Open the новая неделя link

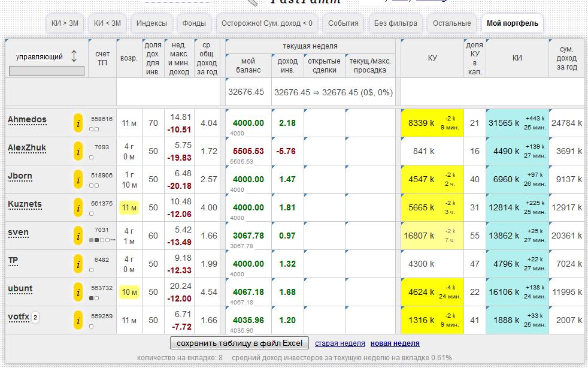coord(395,343)
